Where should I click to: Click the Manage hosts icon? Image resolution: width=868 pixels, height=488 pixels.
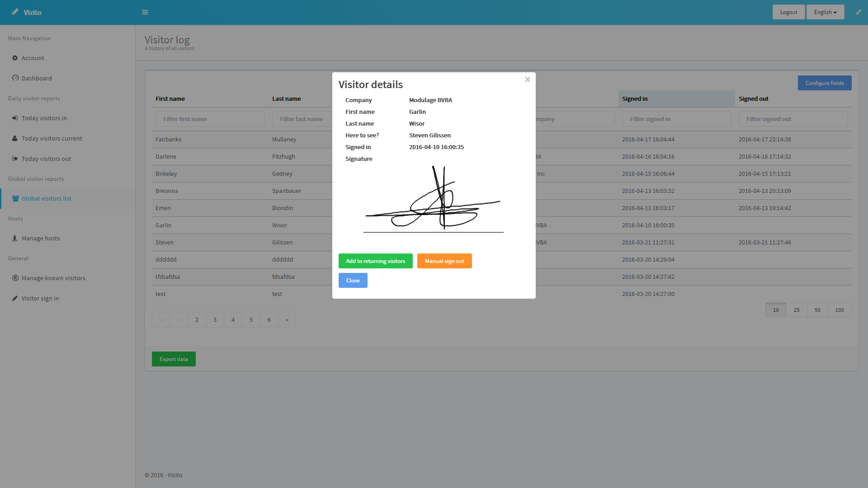pos(15,238)
